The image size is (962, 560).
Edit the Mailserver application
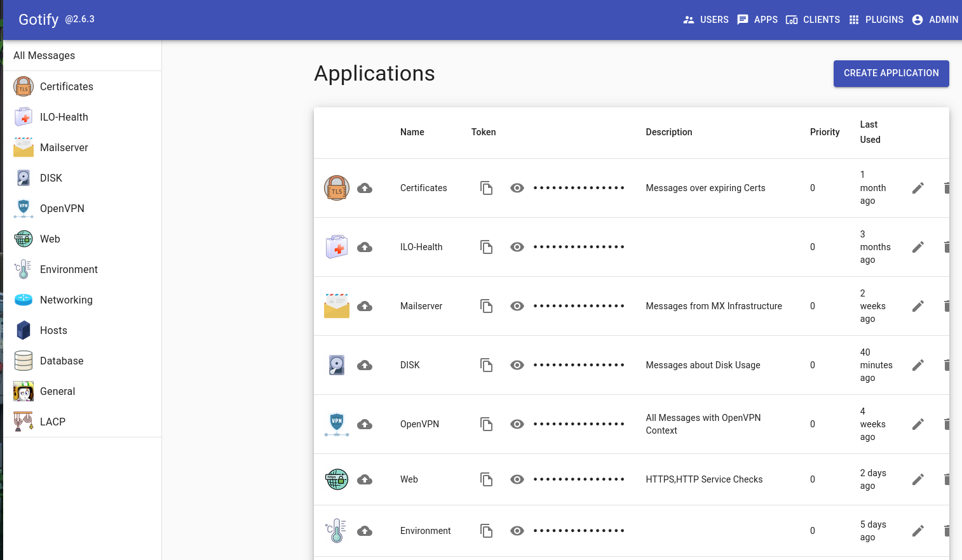[918, 306]
